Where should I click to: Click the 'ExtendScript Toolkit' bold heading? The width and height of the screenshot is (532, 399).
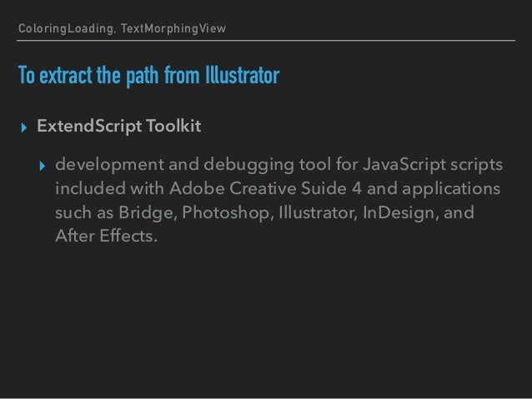[119, 126]
